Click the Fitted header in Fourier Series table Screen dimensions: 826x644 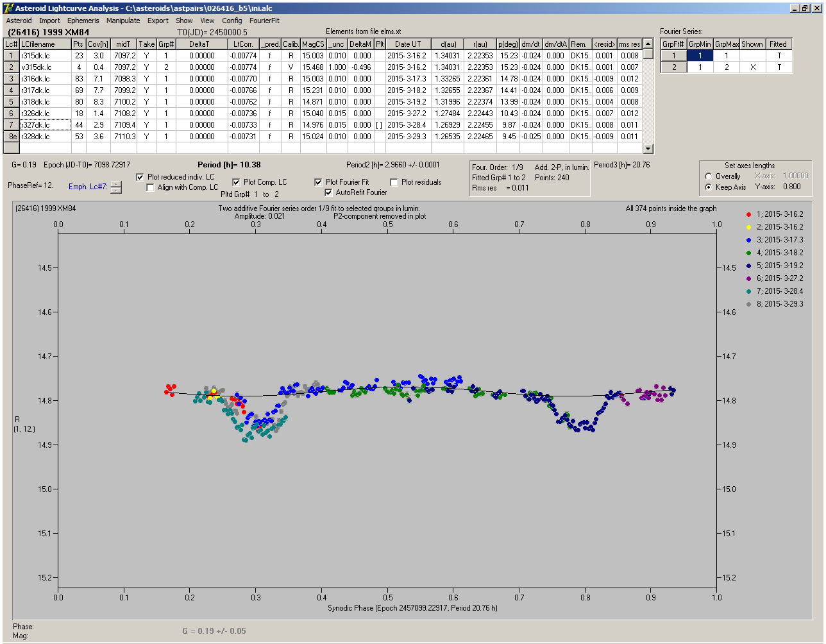click(779, 44)
